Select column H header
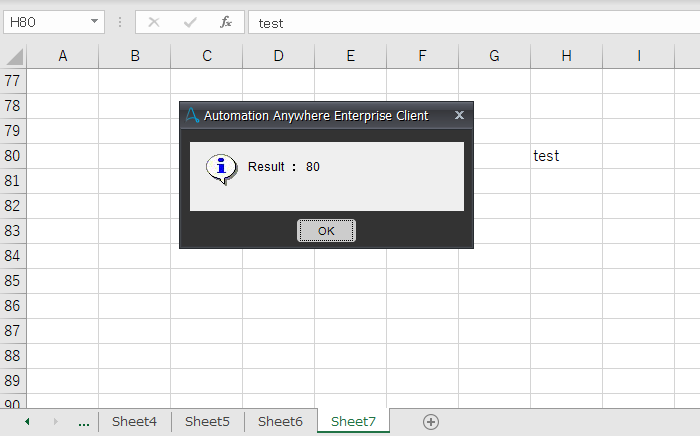Screen dimensions: 700x436 pyautogui.click(x=567, y=56)
